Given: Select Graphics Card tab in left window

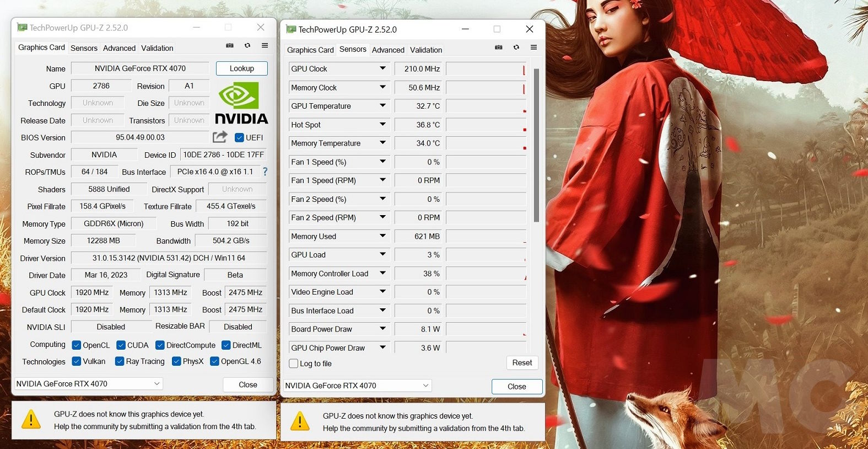Looking at the screenshot, I should coord(41,47).
